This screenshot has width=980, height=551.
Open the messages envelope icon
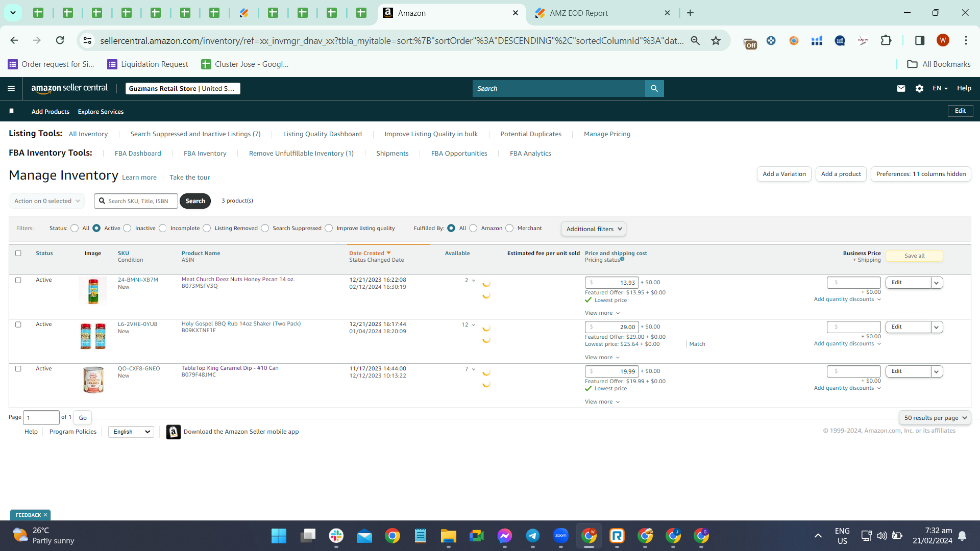pos(901,88)
